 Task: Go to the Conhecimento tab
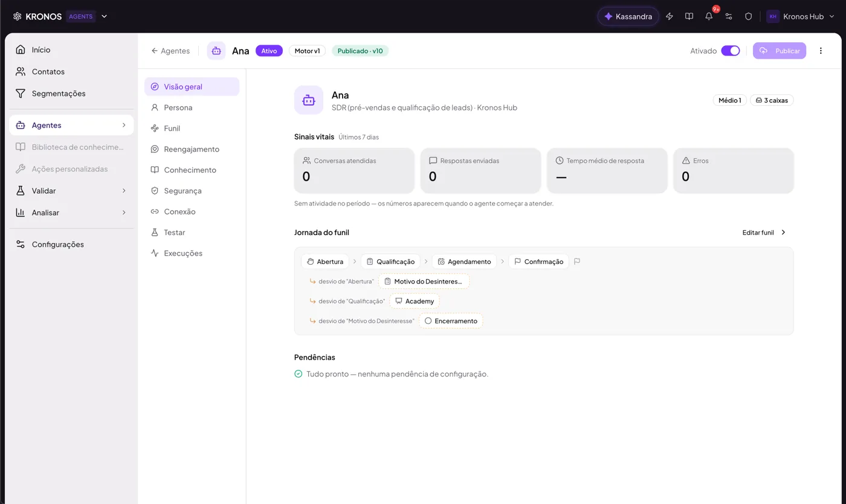coord(192,170)
